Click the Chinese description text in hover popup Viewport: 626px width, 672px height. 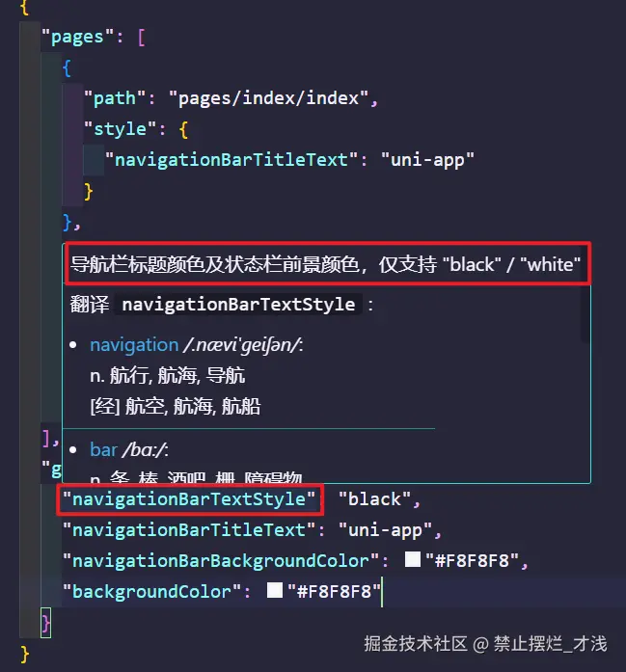click(x=325, y=264)
